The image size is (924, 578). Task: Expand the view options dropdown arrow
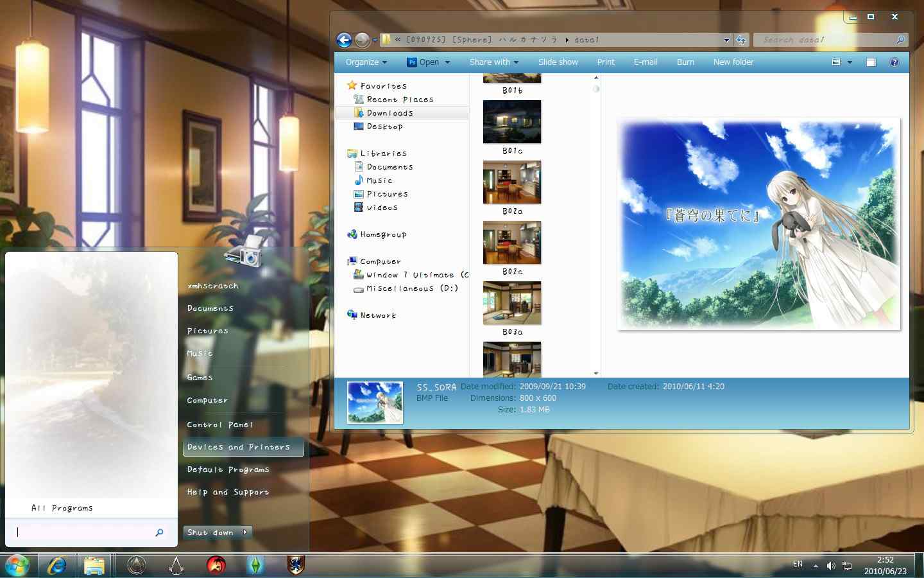(x=850, y=62)
